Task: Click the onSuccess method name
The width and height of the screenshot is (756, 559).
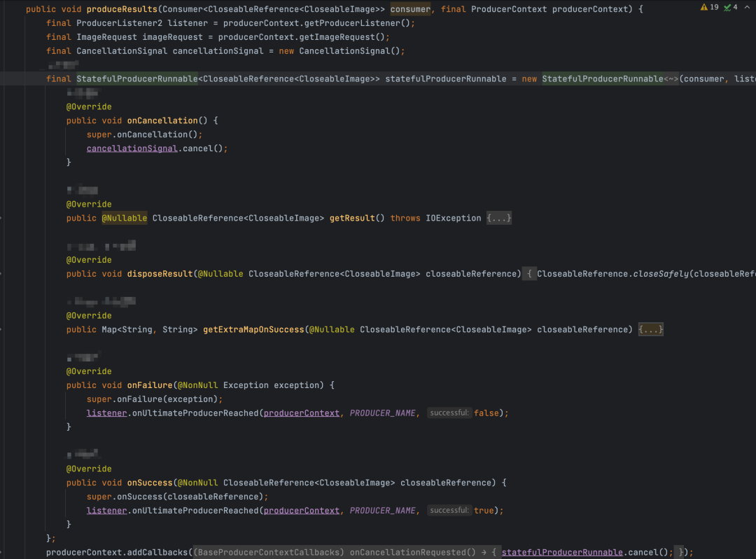Action: (x=150, y=483)
